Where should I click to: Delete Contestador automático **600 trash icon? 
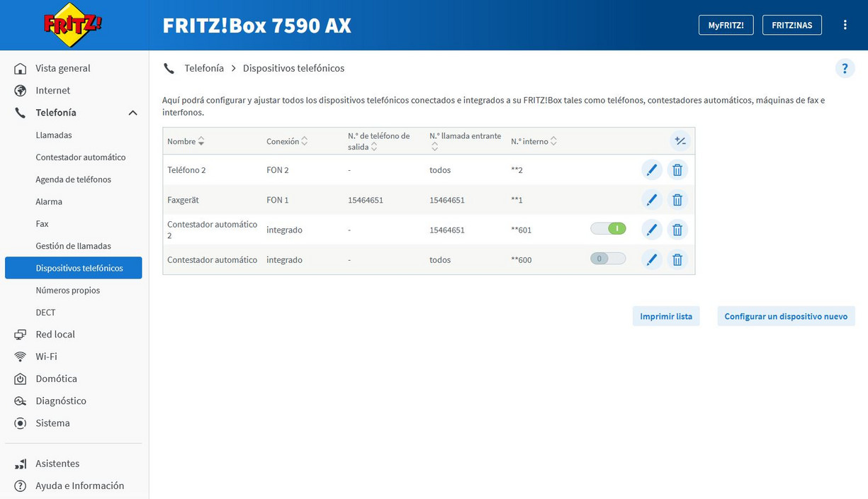(x=677, y=259)
